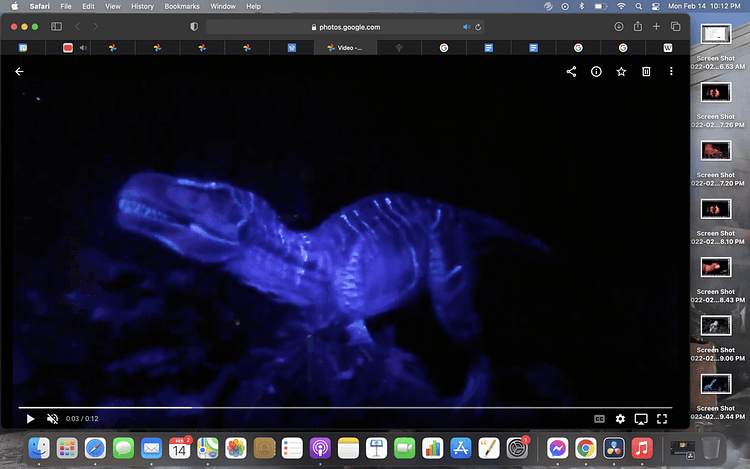Open the video info panel
The width and height of the screenshot is (750, 469).
pos(596,71)
